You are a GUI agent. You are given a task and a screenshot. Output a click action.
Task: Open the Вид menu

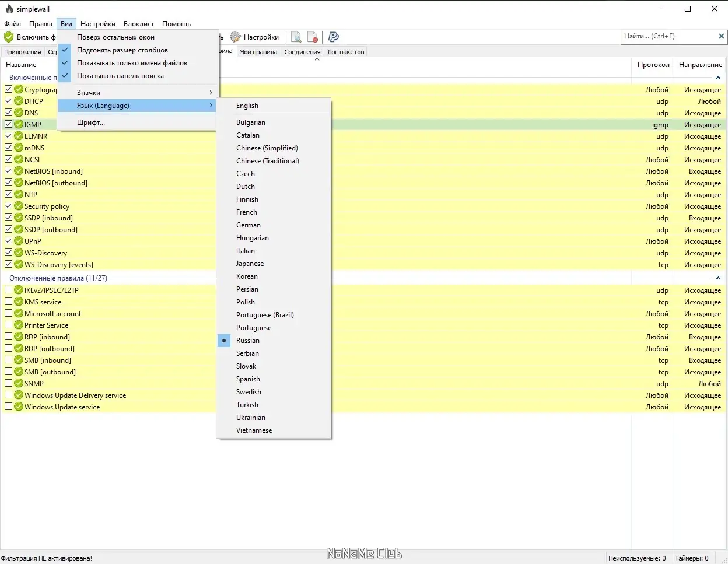click(x=66, y=24)
